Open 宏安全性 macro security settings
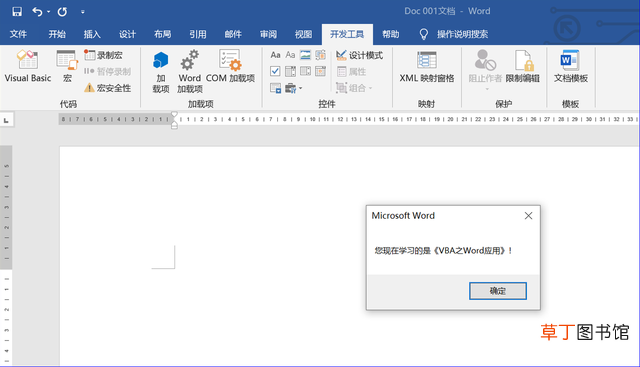 click(x=107, y=88)
